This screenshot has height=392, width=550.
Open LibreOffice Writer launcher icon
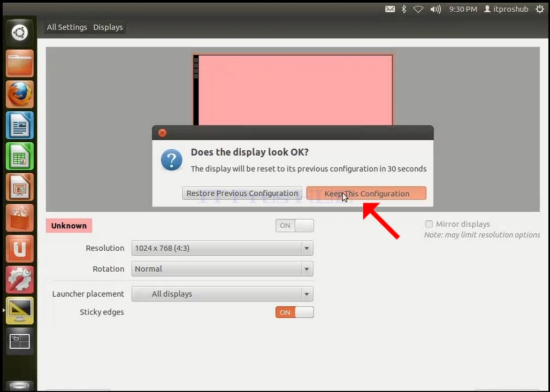pyautogui.click(x=20, y=125)
